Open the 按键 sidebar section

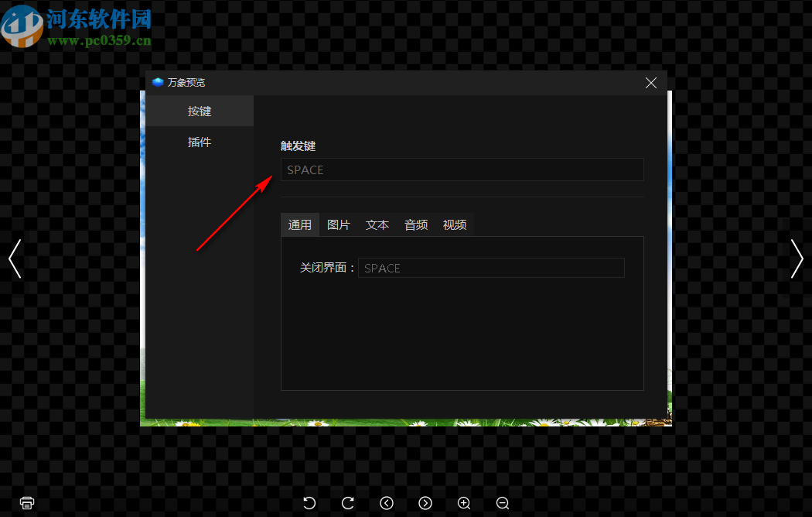[x=199, y=111]
